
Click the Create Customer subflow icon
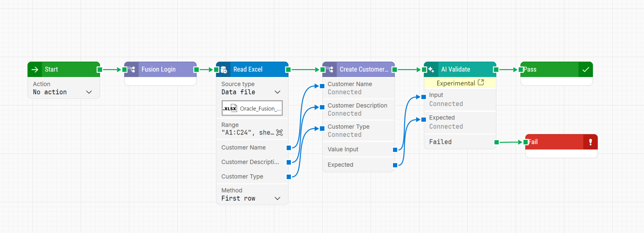pyautogui.click(x=330, y=69)
